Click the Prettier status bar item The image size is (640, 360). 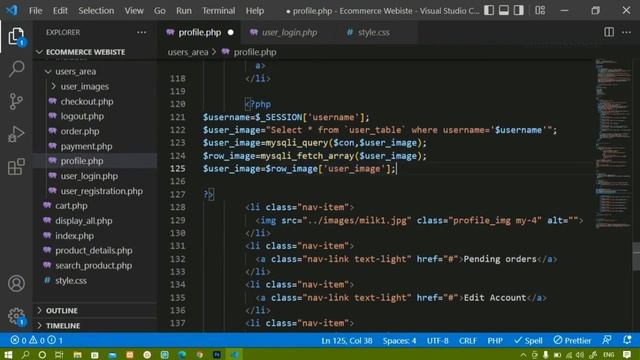click(572, 340)
